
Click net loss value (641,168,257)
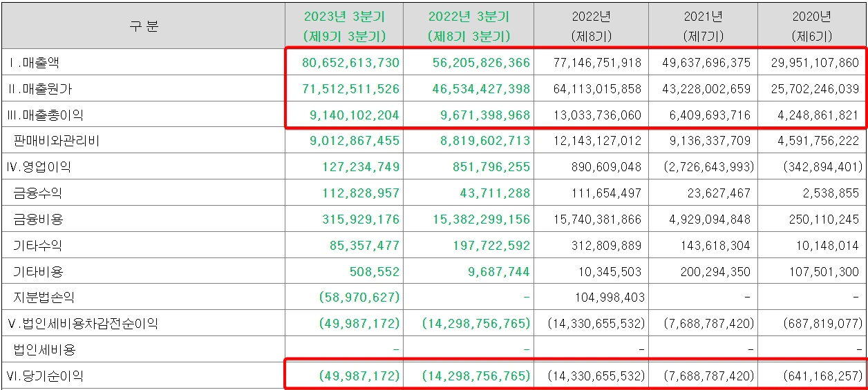tap(822, 376)
